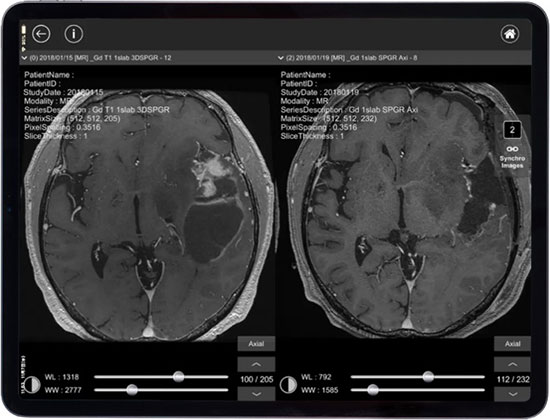The image size is (550, 420).
Task: Click WW 2777 slider handle
Action: (x=132, y=390)
